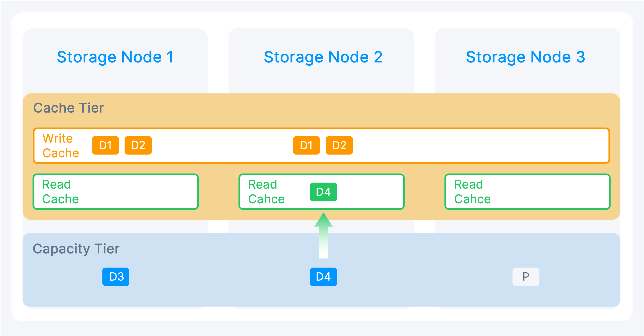Select the blue D4 block in Capacity Tier
This screenshot has height=336, width=644.
[323, 277]
